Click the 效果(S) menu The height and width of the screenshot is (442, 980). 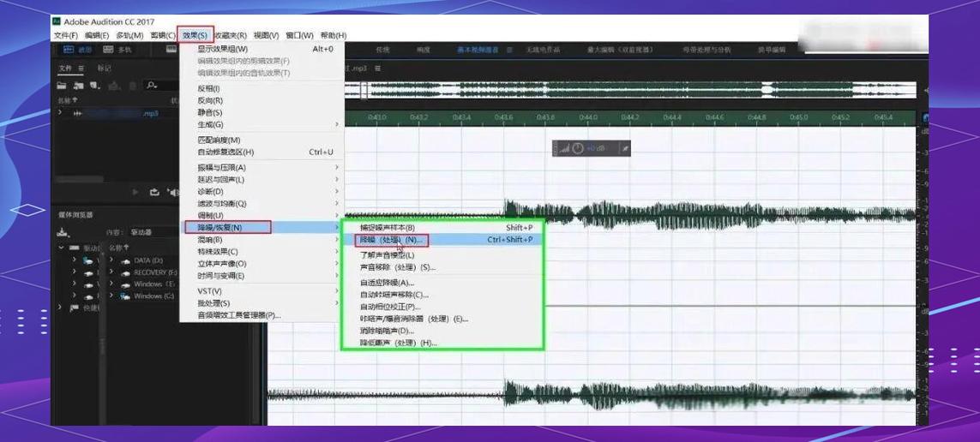pos(195,36)
